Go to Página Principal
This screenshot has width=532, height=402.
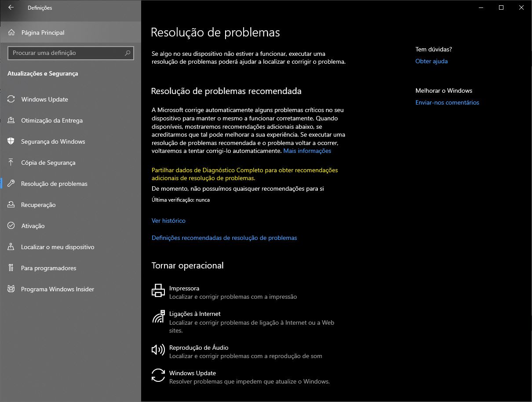(70, 33)
